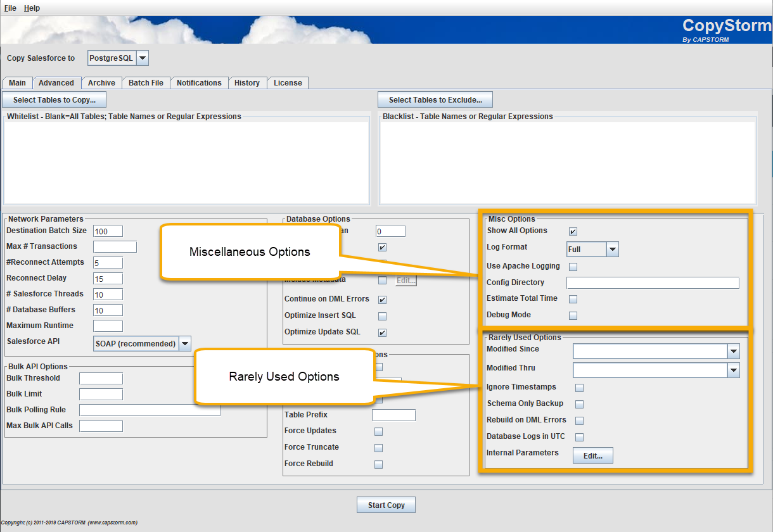Click inside the Blacklist text area
The width and height of the screenshot is (773, 532).
(x=567, y=163)
